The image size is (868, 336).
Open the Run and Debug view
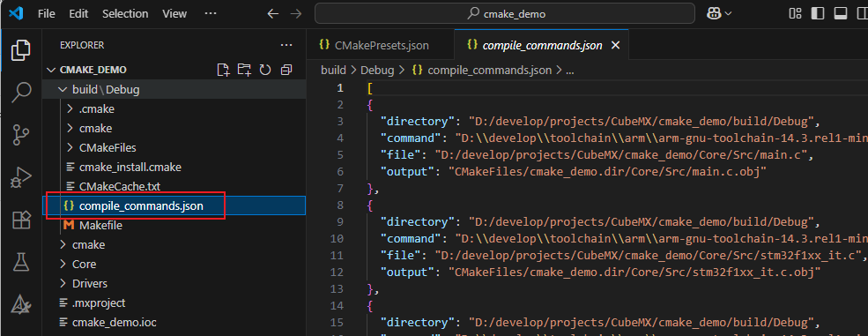pos(20,178)
